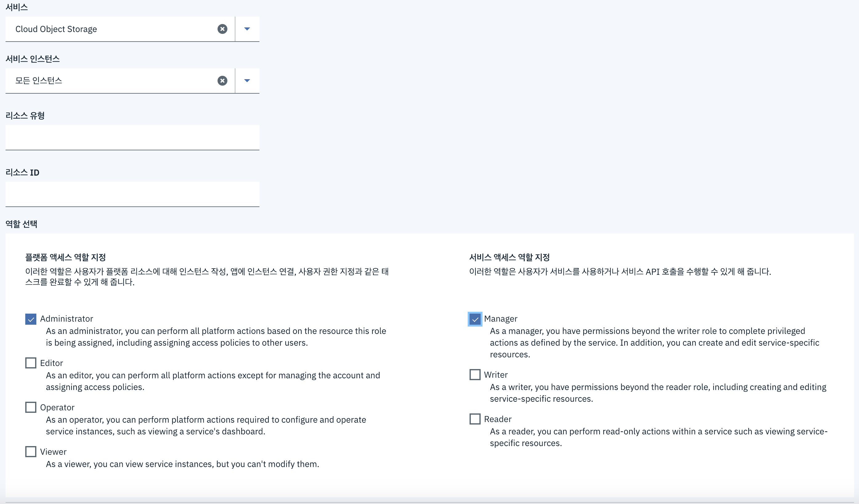Focus the 리소스 ID input field
The width and height of the screenshot is (859, 504).
(x=132, y=194)
